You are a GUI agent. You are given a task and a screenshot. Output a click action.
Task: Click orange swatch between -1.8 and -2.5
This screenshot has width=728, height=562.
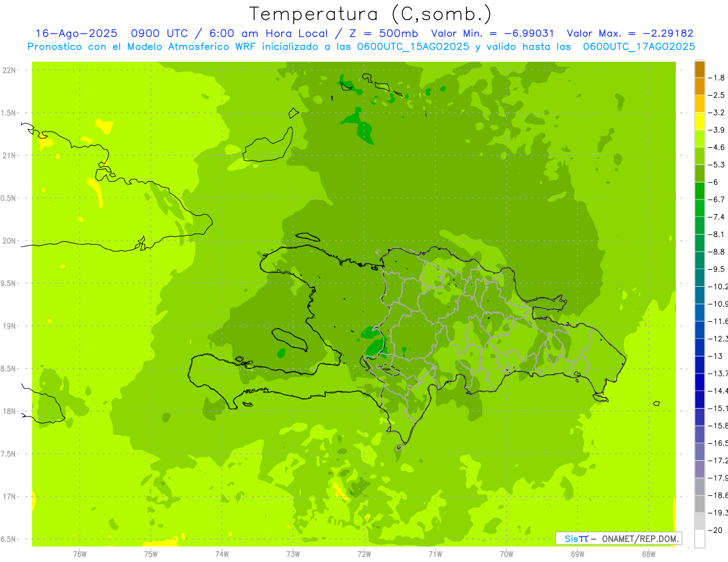point(699,86)
